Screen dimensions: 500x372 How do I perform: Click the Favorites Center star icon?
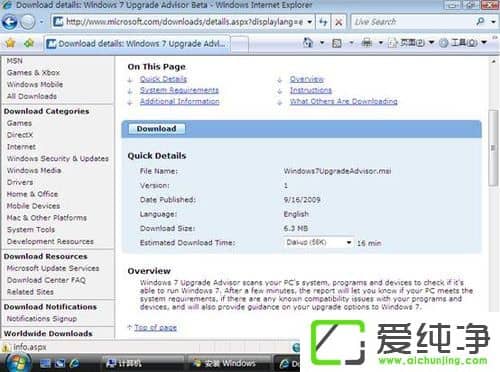coord(11,43)
